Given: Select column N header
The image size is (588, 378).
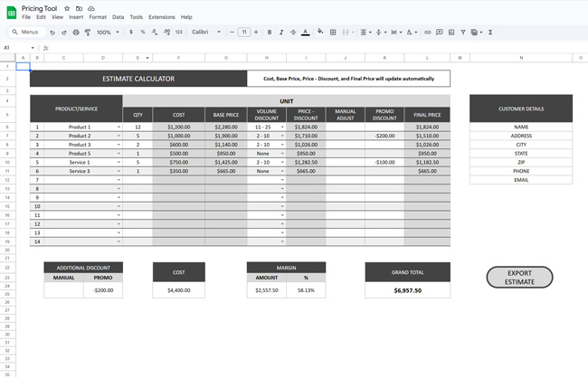Looking at the screenshot, I should [521, 58].
